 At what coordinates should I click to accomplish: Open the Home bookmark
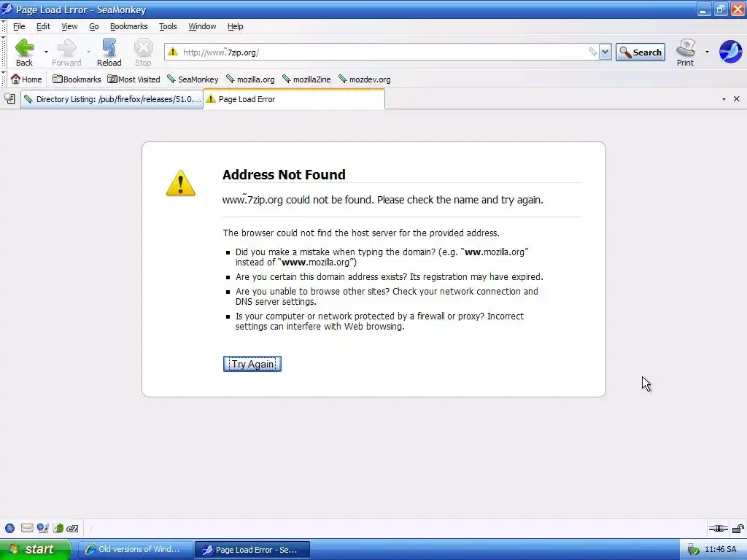27,79
